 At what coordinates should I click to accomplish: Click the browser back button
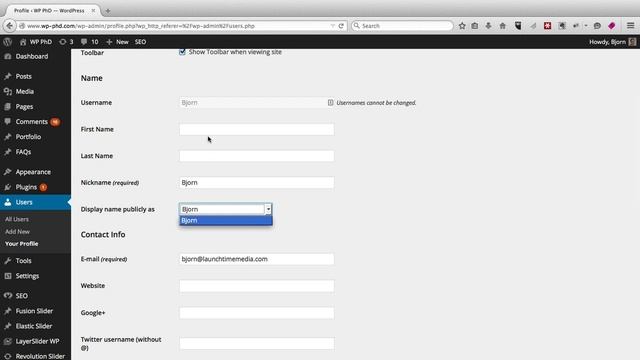9,26
